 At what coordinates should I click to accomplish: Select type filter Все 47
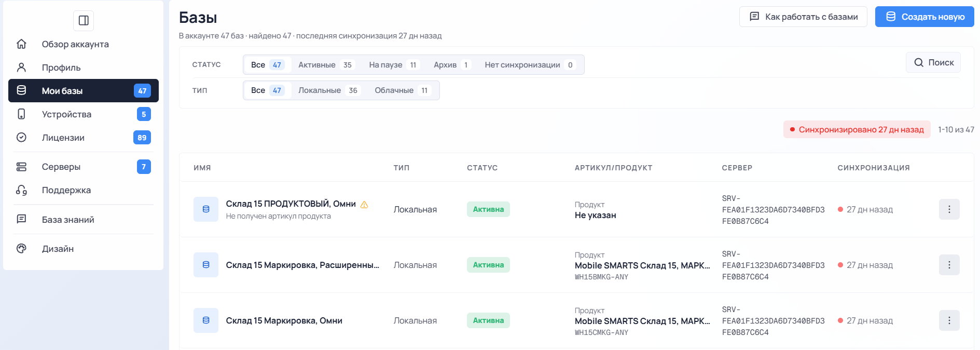tap(268, 90)
